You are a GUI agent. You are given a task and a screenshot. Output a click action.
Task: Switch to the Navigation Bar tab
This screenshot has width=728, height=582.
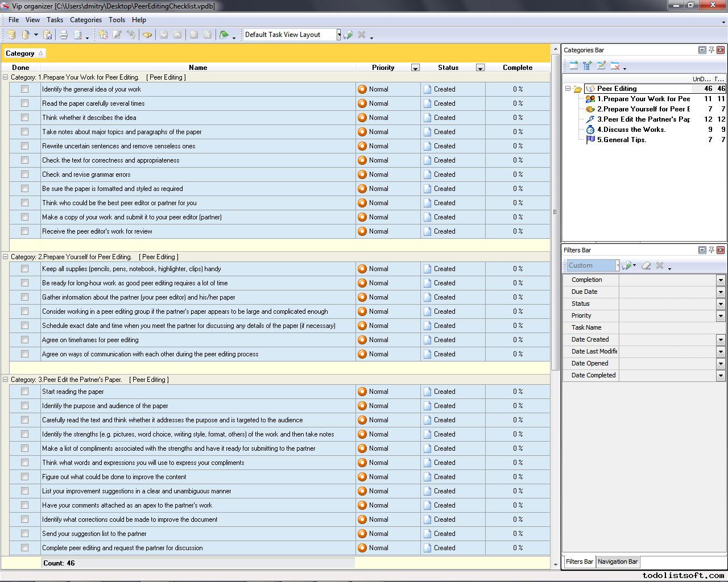tap(617, 562)
